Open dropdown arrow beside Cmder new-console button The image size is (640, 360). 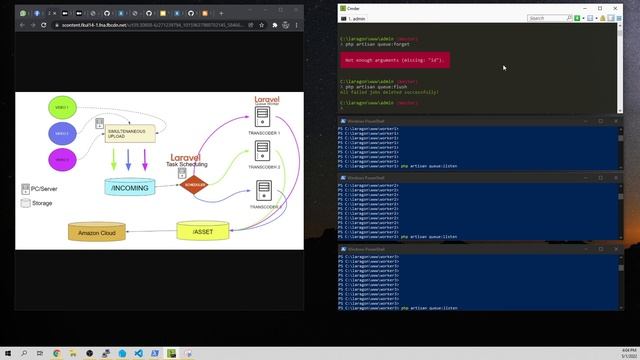pyautogui.click(x=583, y=18)
